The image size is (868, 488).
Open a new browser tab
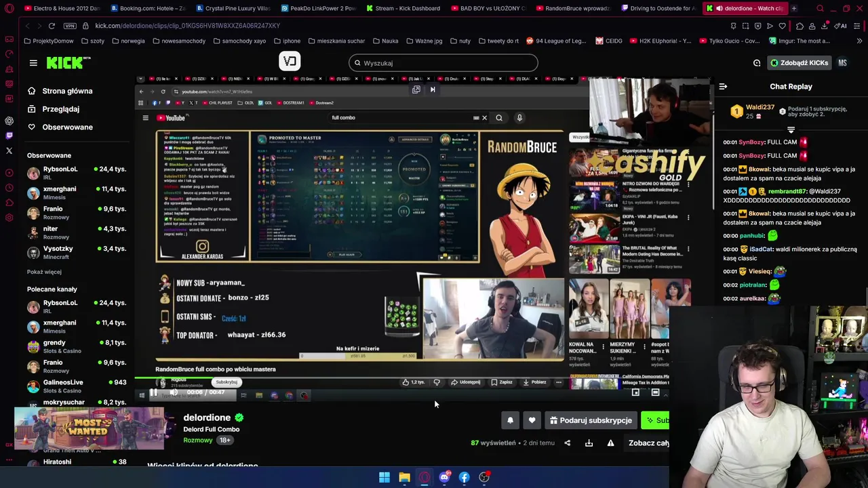pos(793,8)
